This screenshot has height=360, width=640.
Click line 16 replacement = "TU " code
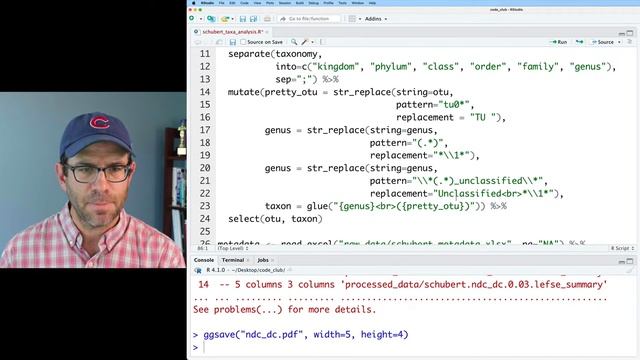coord(451,118)
